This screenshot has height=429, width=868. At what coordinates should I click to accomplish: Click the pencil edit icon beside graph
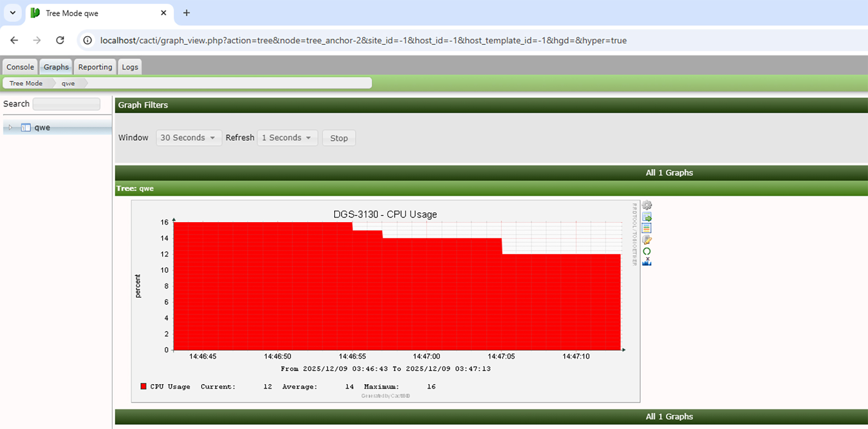pos(647,240)
